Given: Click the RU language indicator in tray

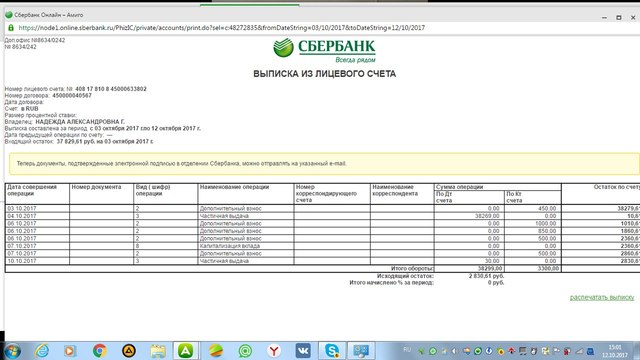Looking at the screenshot, I should (x=407, y=350).
